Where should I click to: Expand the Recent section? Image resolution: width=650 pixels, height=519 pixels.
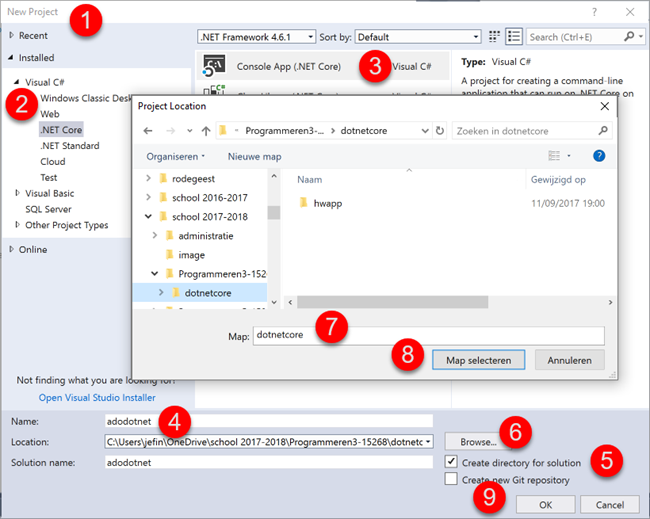(12, 35)
